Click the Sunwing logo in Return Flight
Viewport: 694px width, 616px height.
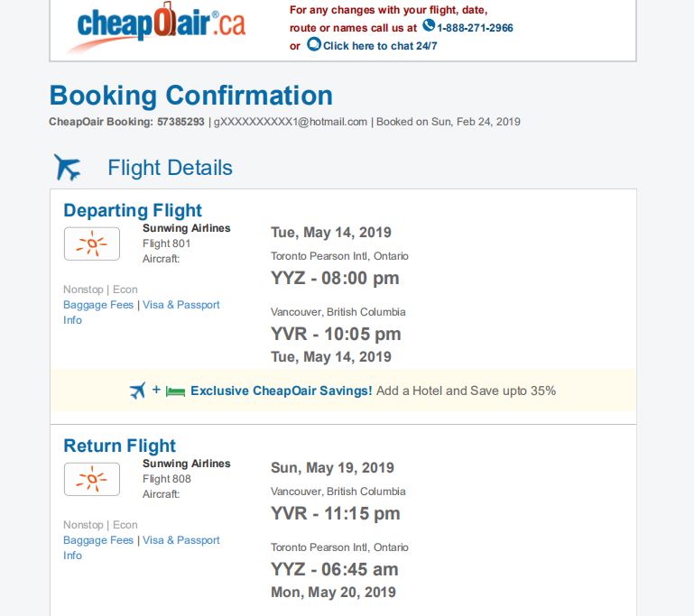[91, 479]
